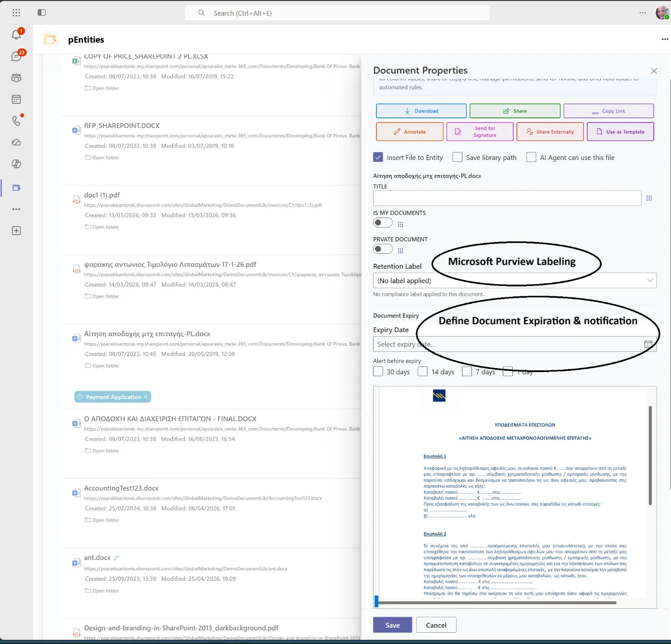Click the Search box at top
The height and width of the screenshot is (644, 671).
(x=337, y=13)
